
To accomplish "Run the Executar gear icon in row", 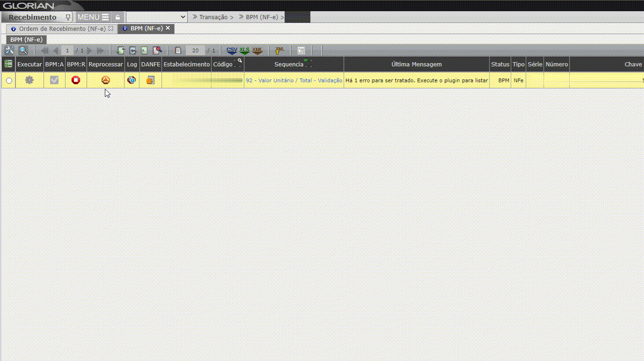I will (x=29, y=80).
